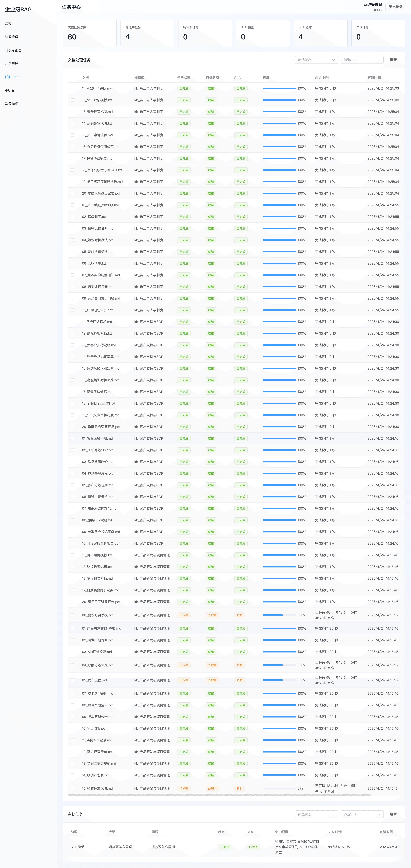This screenshot has height=868, width=411.
Task: Open the 审核台 sidebar item
Action: click(10, 90)
